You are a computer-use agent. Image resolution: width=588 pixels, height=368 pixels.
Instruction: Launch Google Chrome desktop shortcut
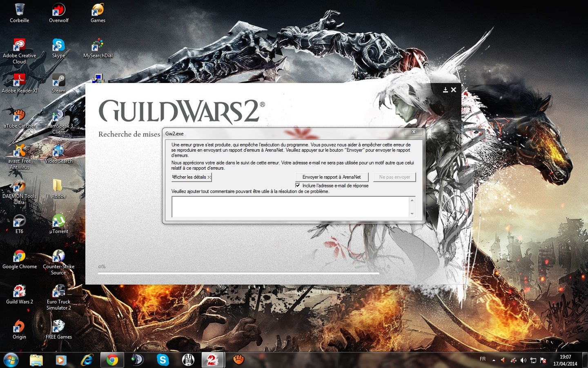point(19,259)
